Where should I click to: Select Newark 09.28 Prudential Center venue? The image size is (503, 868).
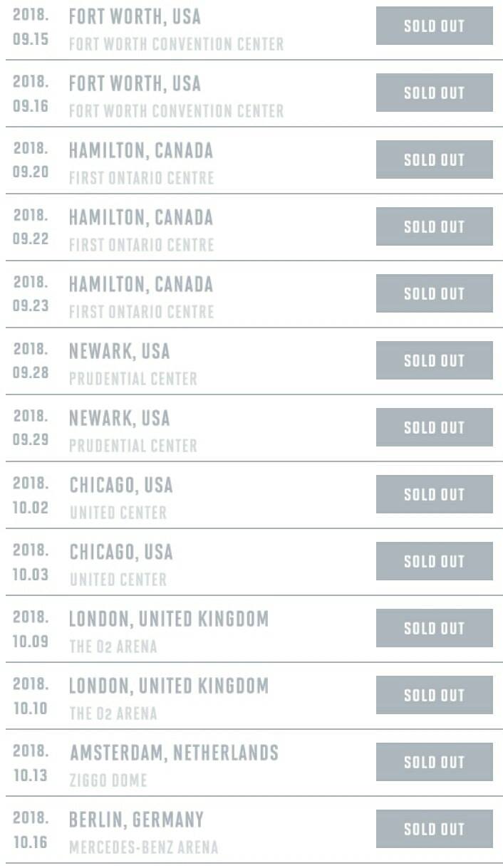pyautogui.click(x=133, y=379)
